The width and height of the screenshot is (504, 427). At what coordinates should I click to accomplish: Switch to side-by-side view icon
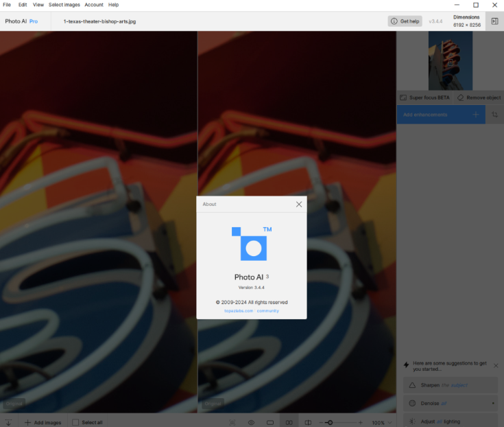tap(289, 422)
